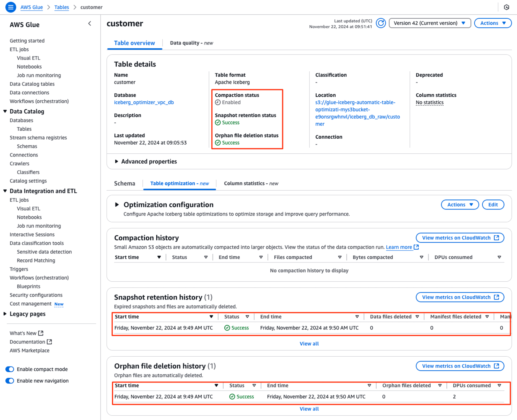Click View all under Orphan file deletion history

pyautogui.click(x=309, y=409)
